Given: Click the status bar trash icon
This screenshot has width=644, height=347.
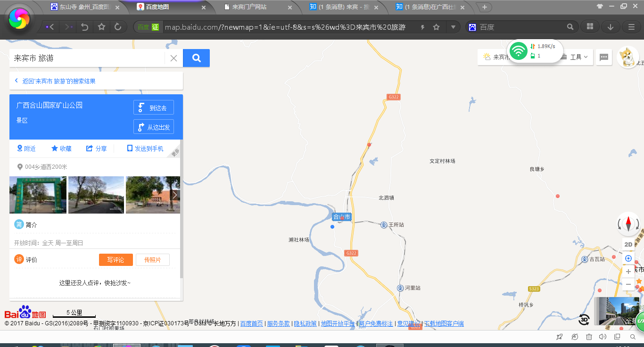Looking at the screenshot, I should [589, 337].
